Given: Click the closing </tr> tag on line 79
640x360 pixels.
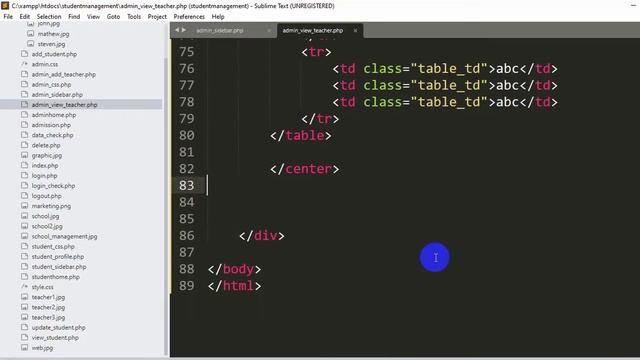Looking at the screenshot, I should coord(320,119).
